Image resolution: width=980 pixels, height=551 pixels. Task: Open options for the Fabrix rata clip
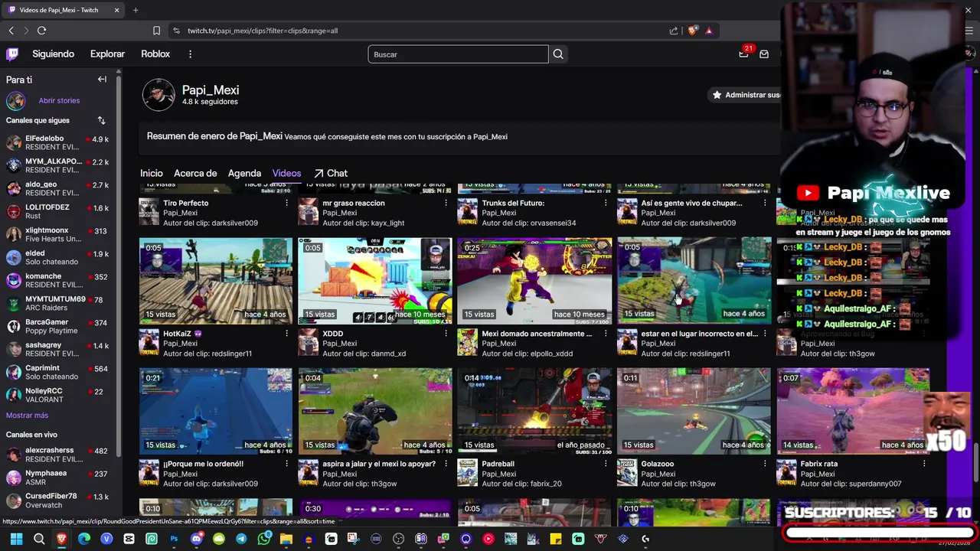pyautogui.click(x=924, y=464)
